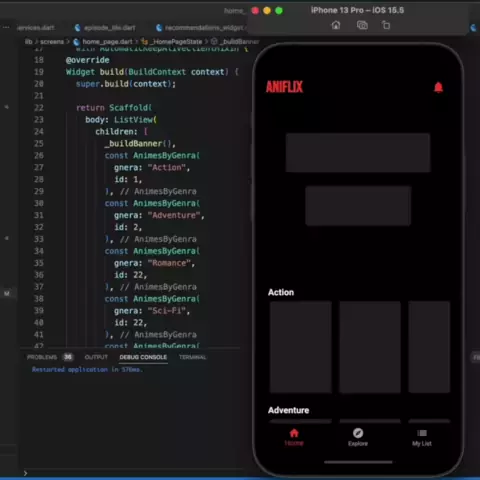Open the Output panel tab
This screenshot has height=480, width=480.
96,357
